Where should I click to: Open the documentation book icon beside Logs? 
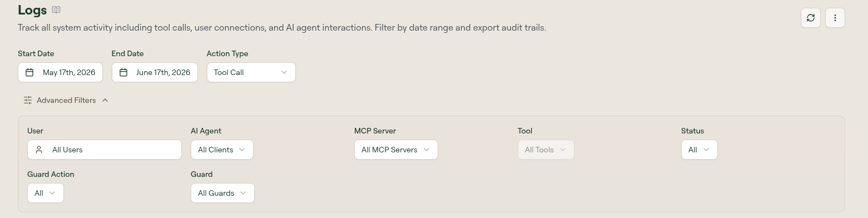pos(56,10)
